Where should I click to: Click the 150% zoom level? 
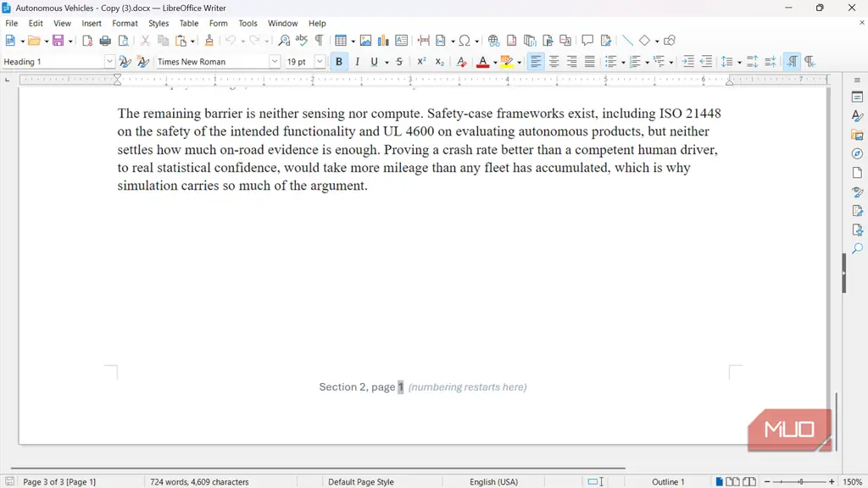[853, 482]
